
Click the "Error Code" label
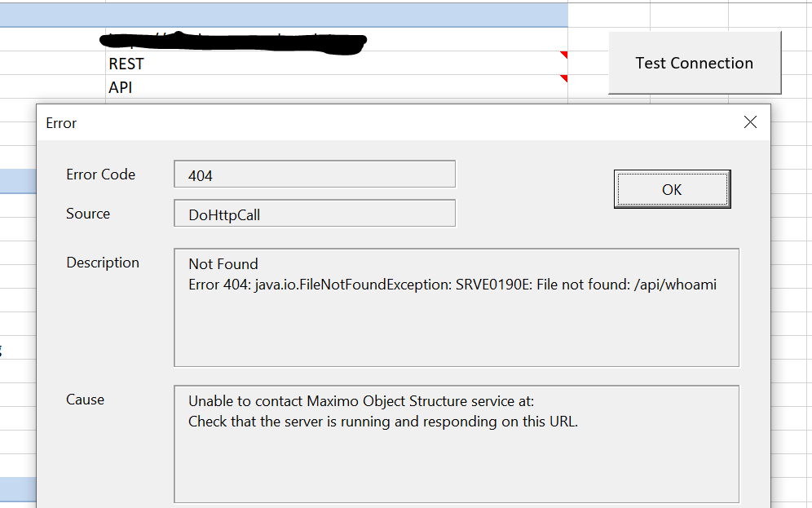(x=100, y=174)
